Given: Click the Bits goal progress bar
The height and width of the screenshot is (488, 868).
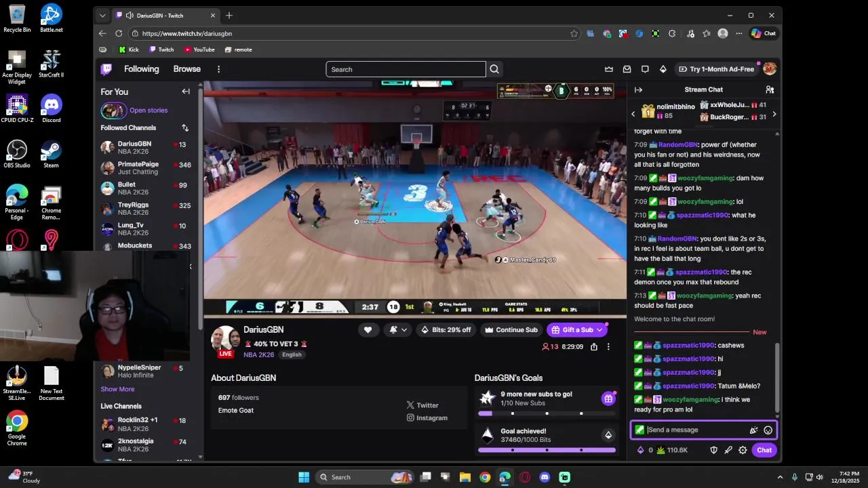Looking at the screenshot, I should (x=547, y=449).
